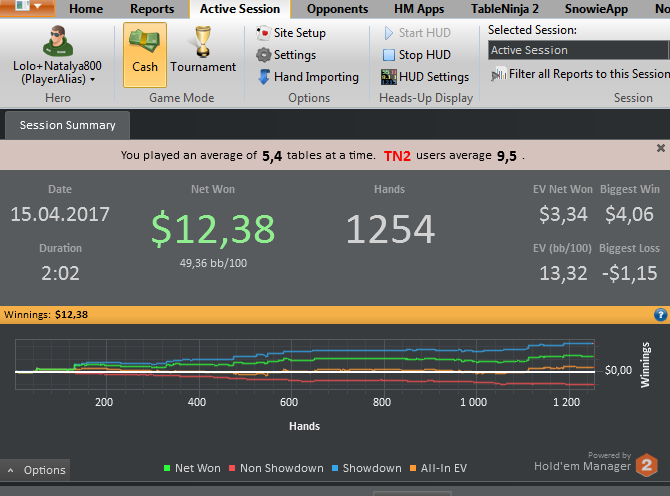Toggle the Net Won legend series
This screenshot has width=670, height=496.
(192, 468)
